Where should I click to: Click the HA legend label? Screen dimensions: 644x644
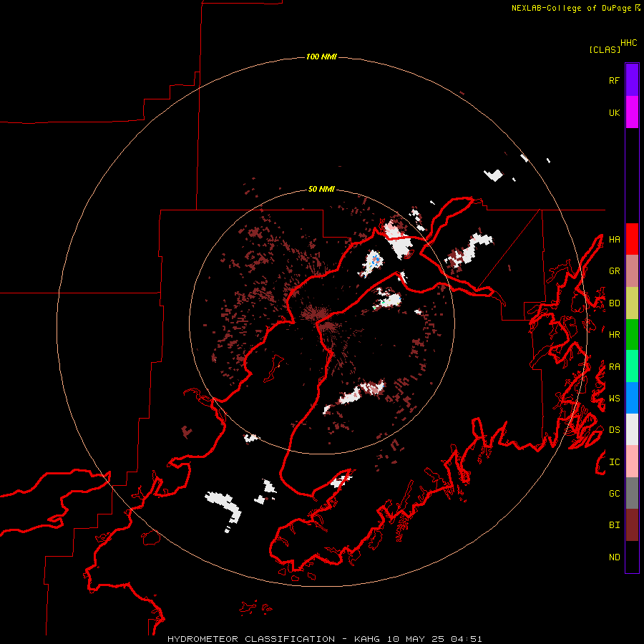pos(614,239)
